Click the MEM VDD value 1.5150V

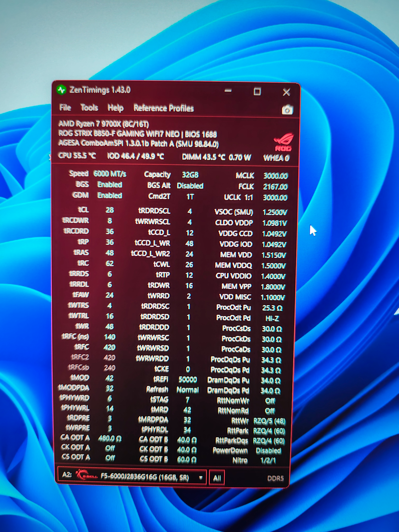point(274,255)
